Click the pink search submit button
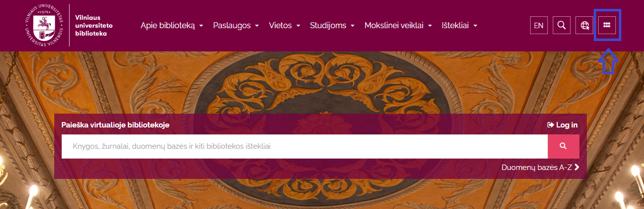Image resolution: width=644 pixels, height=209 pixels. tap(563, 146)
